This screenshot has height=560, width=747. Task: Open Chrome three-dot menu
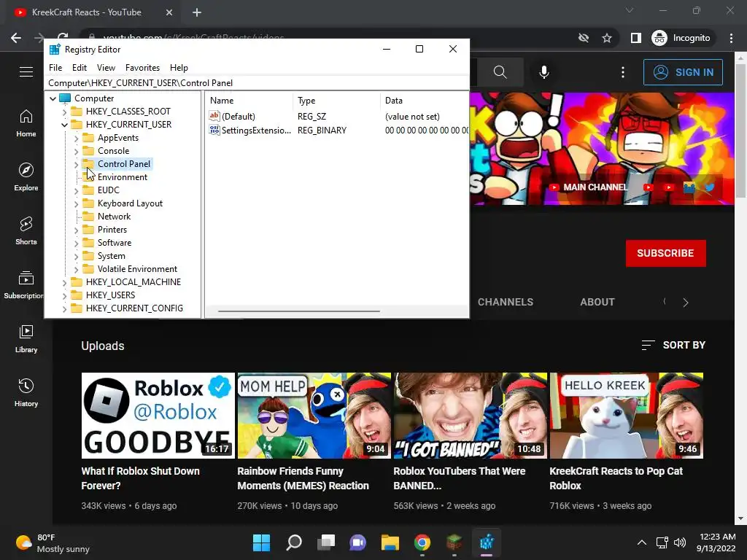click(x=731, y=38)
